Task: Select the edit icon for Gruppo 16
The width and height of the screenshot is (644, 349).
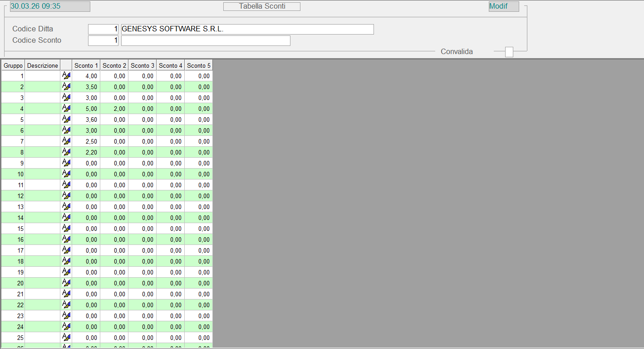Action: pyautogui.click(x=66, y=239)
